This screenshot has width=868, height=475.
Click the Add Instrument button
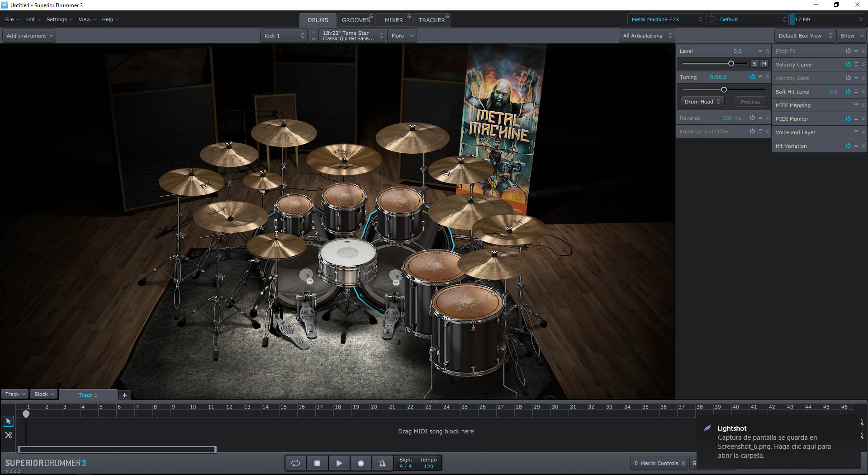click(x=29, y=36)
